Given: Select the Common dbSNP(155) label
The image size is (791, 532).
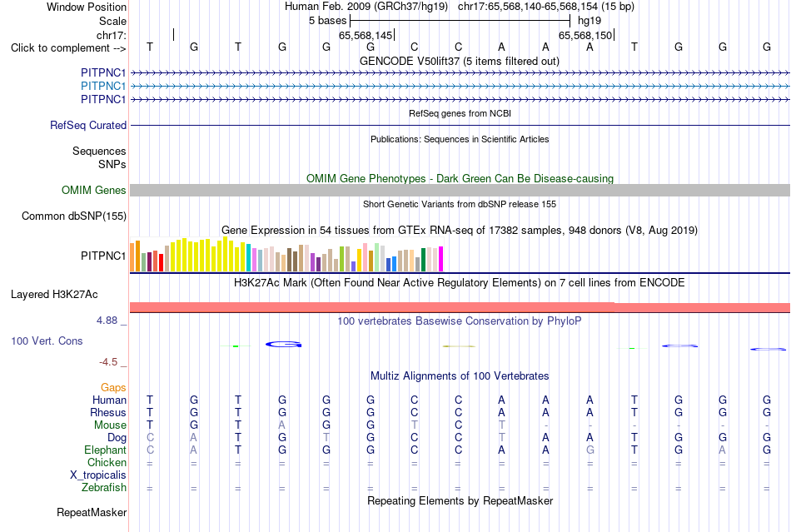Looking at the screenshot, I should [x=74, y=216].
